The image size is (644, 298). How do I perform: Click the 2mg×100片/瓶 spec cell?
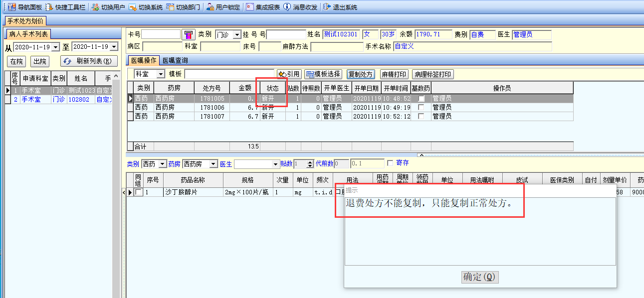pos(248,192)
